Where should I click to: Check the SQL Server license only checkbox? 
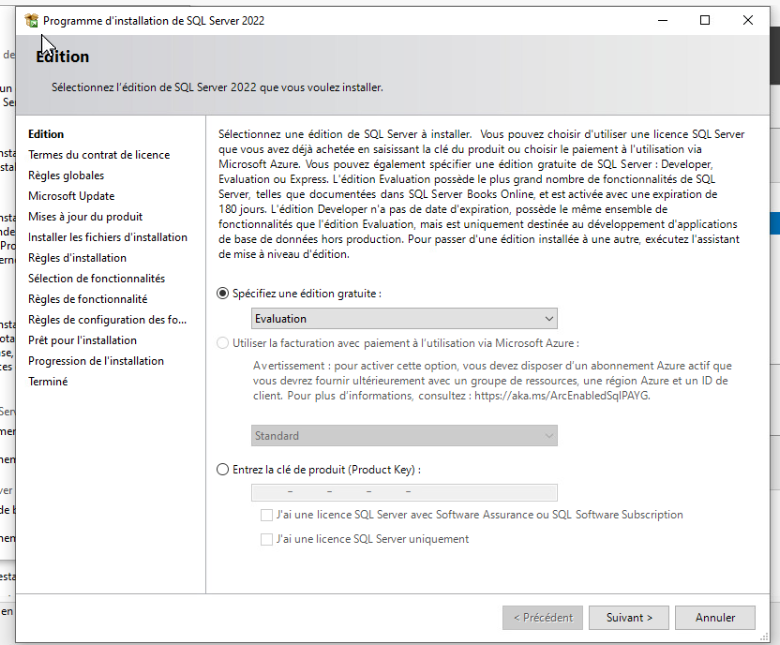(x=267, y=539)
